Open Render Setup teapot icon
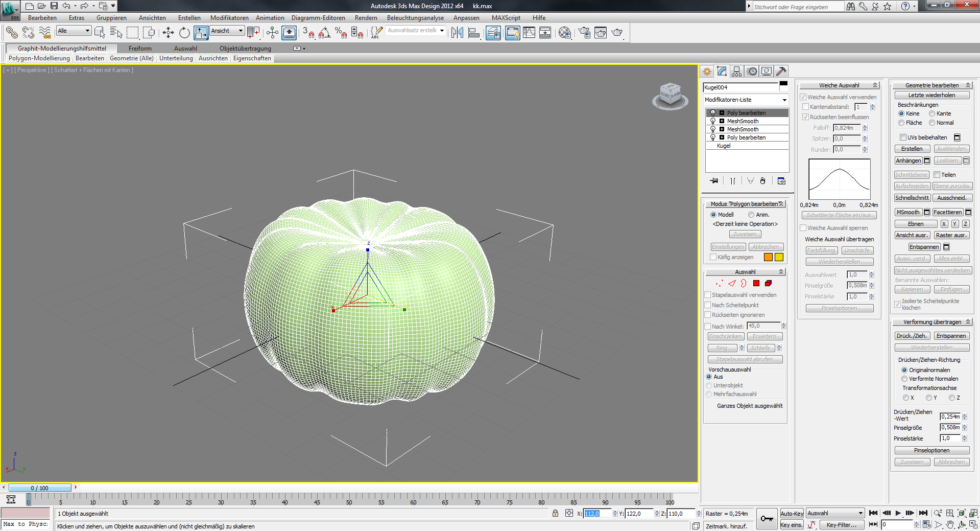This screenshot has height=531, width=980. (584, 33)
